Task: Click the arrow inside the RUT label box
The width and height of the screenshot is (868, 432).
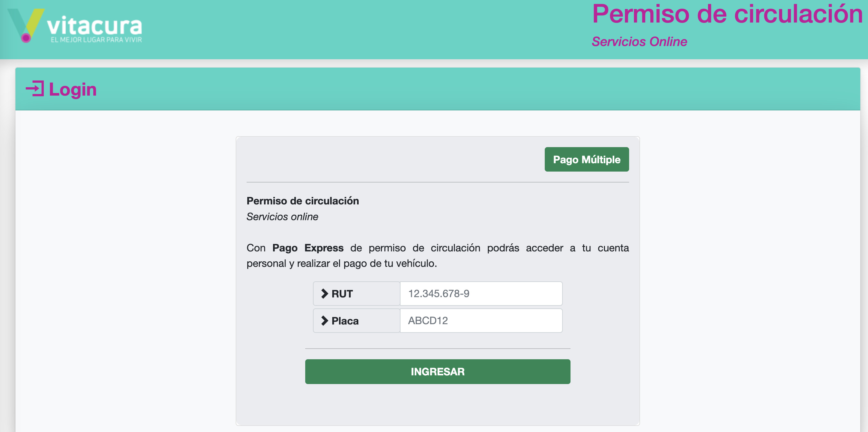Action: [325, 294]
